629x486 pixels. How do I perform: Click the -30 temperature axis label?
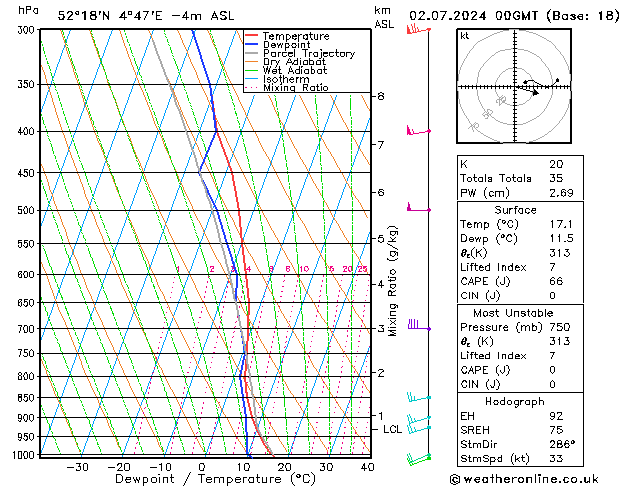(77, 467)
